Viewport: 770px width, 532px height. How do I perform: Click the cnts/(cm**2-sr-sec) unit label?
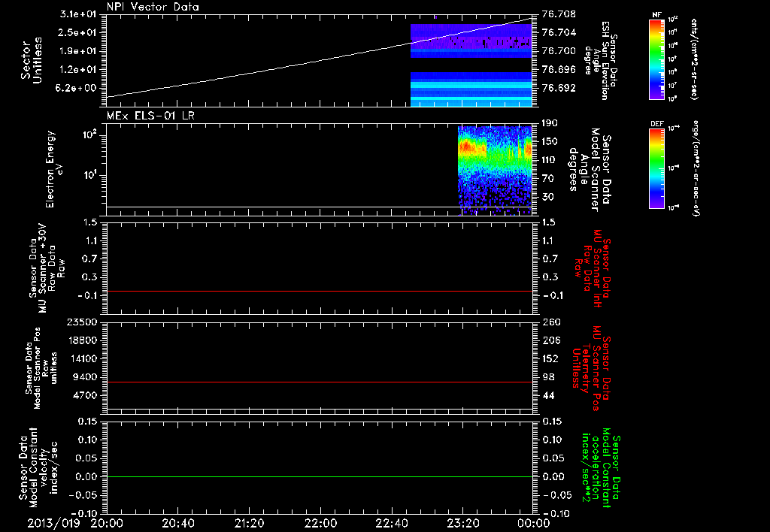tap(694, 59)
